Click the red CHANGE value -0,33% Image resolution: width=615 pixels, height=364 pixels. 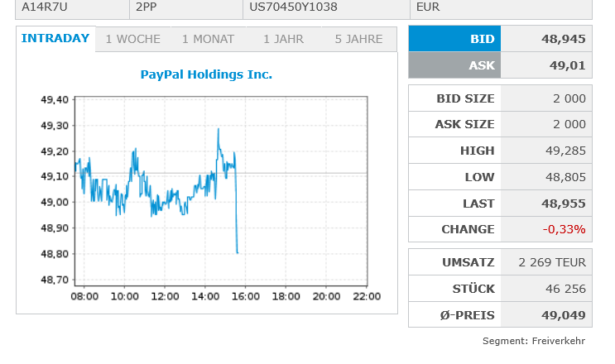pos(564,229)
